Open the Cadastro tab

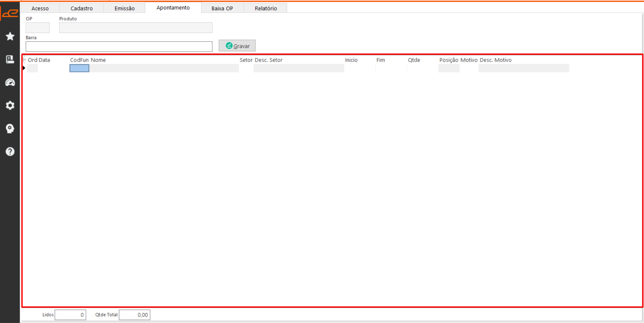point(82,8)
